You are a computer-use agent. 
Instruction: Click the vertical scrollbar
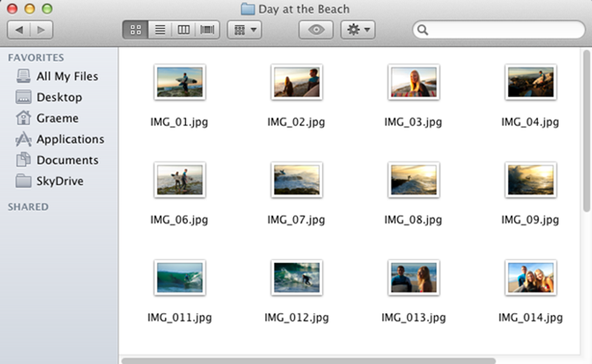pyautogui.click(x=586, y=131)
